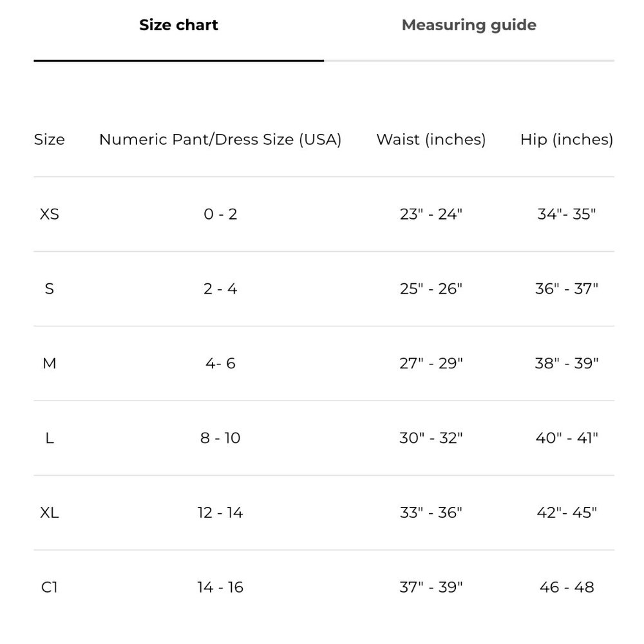Select the XS size row label
644x644 pixels.
50,214
